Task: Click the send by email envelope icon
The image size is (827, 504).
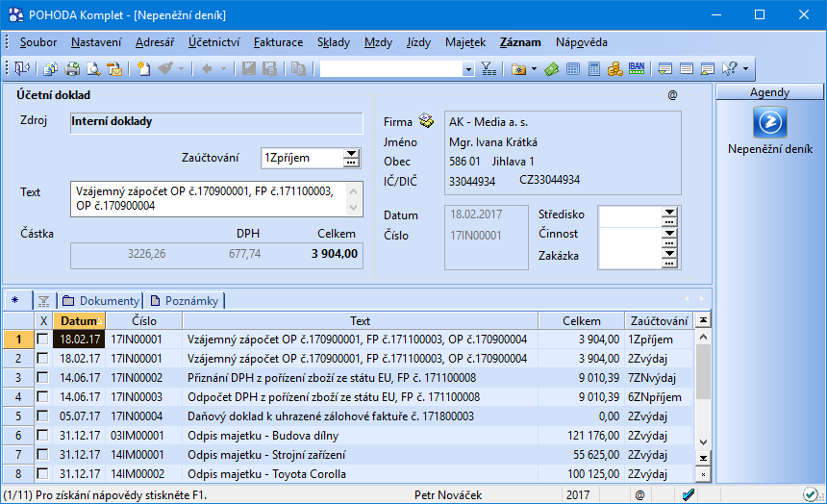Action: click(114, 68)
